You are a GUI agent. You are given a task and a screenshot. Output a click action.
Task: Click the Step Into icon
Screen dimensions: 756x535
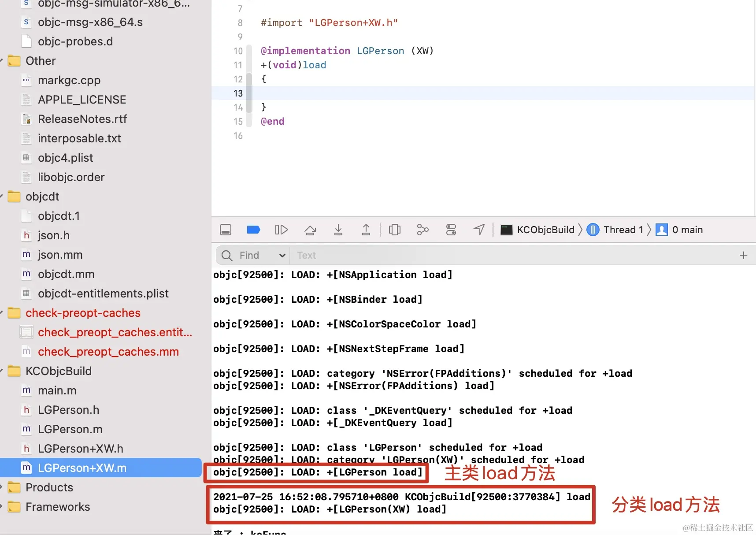[338, 230]
